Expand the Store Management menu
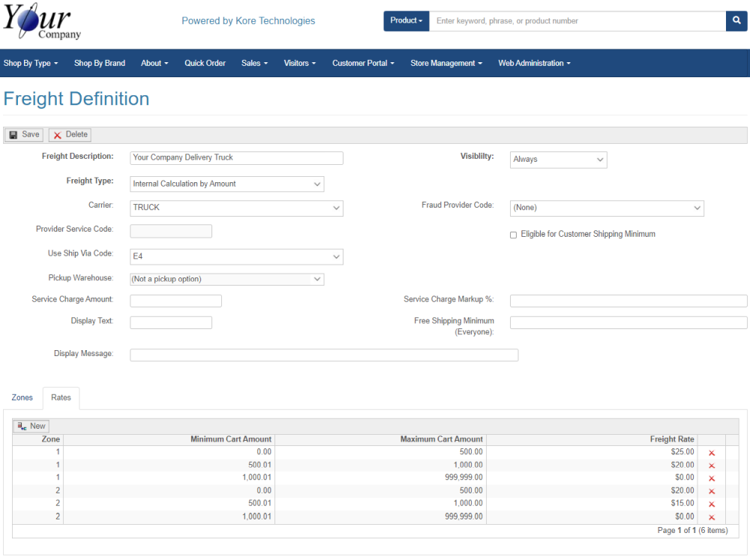750x560 pixels. [x=446, y=63]
